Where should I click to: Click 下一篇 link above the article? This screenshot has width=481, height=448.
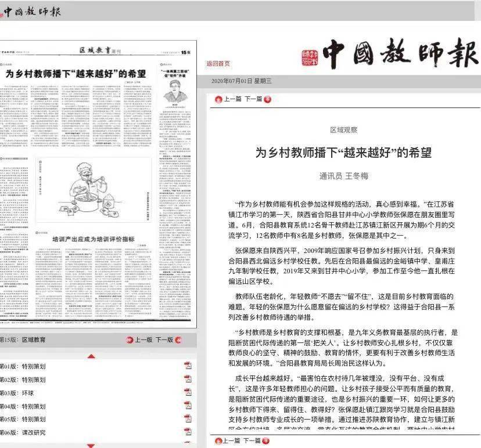[253, 99]
